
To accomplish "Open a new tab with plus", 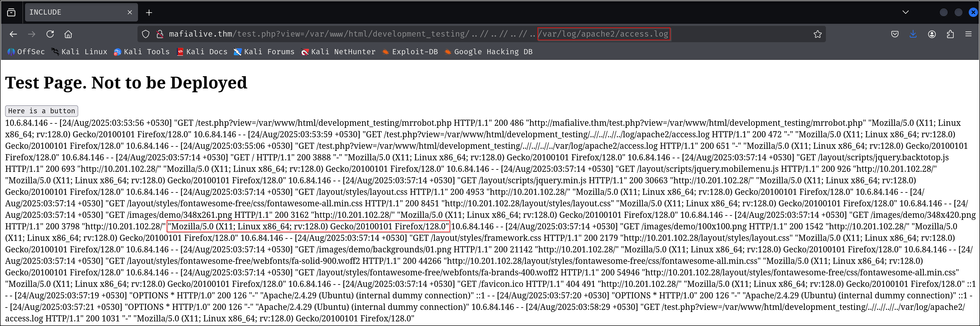I will click(149, 13).
